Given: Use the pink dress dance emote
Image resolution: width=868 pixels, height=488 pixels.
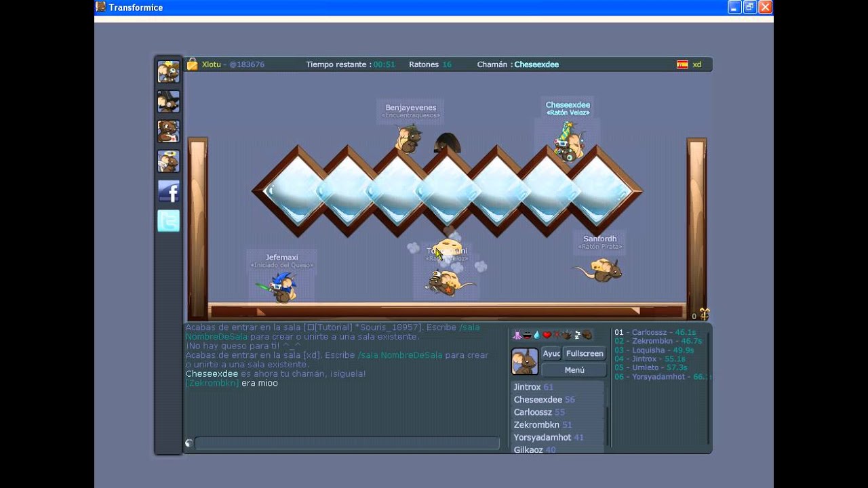Looking at the screenshot, I should click(517, 335).
